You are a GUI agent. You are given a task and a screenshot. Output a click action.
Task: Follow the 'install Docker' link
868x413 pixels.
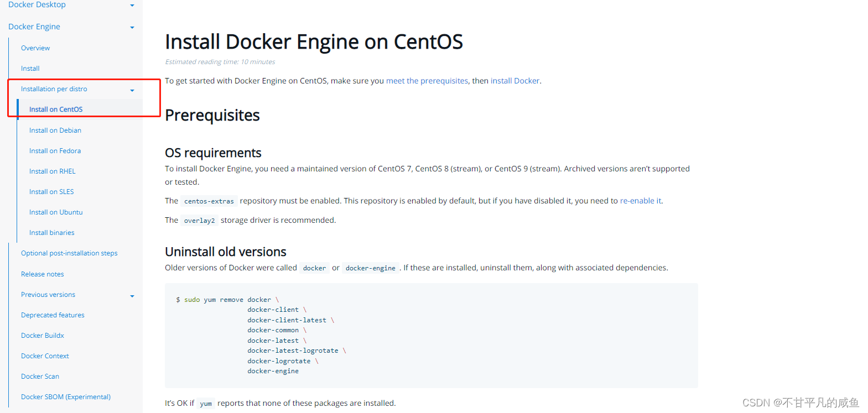pos(515,81)
